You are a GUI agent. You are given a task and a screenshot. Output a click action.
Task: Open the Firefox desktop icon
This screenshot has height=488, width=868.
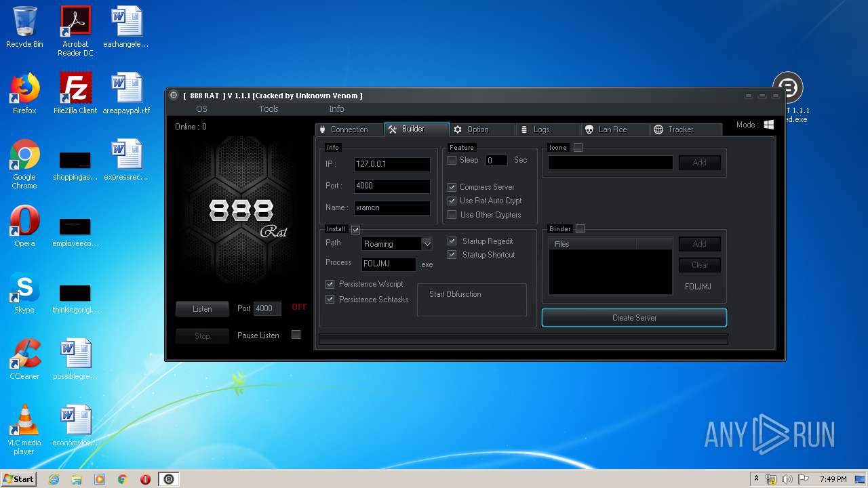pos(24,94)
